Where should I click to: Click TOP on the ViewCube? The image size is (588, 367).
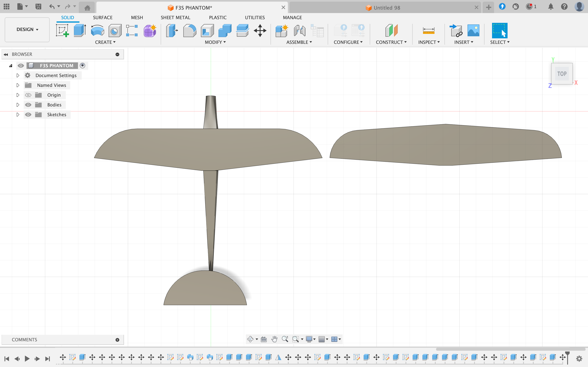[x=562, y=74]
